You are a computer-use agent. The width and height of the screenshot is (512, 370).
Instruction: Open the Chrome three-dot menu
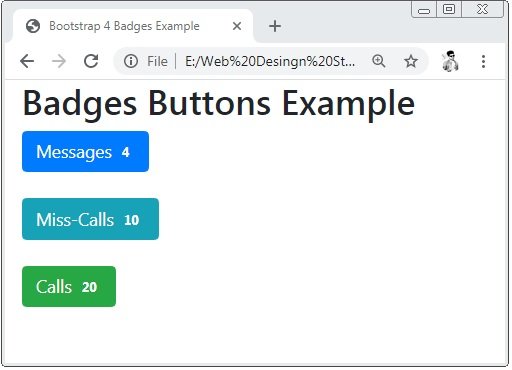(x=483, y=61)
